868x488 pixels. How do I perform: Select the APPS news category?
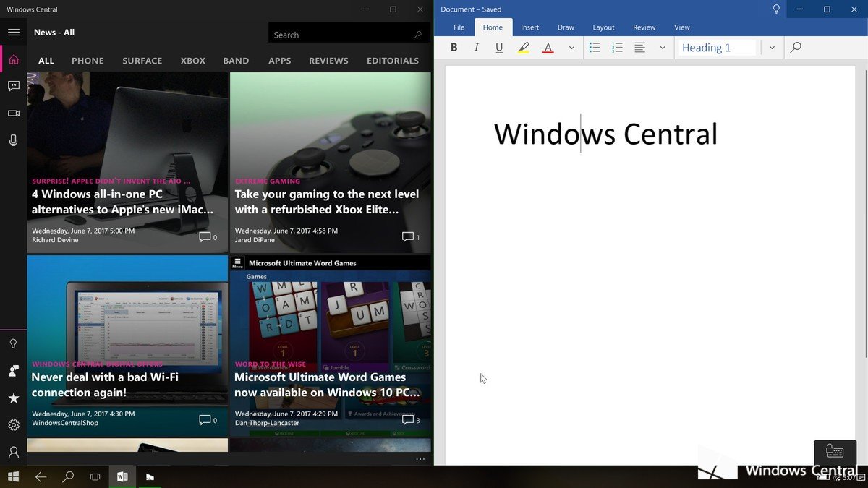pos(279,61)
